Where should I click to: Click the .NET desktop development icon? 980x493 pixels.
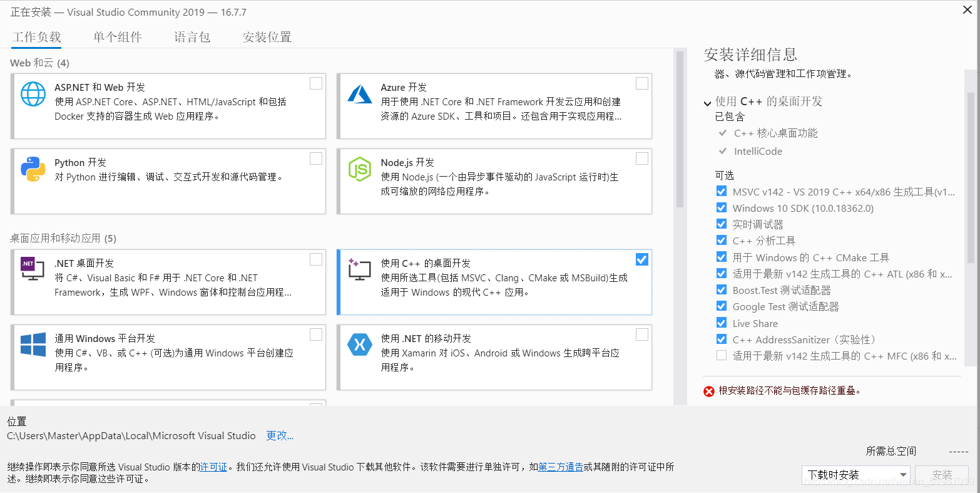click(33, 269)
